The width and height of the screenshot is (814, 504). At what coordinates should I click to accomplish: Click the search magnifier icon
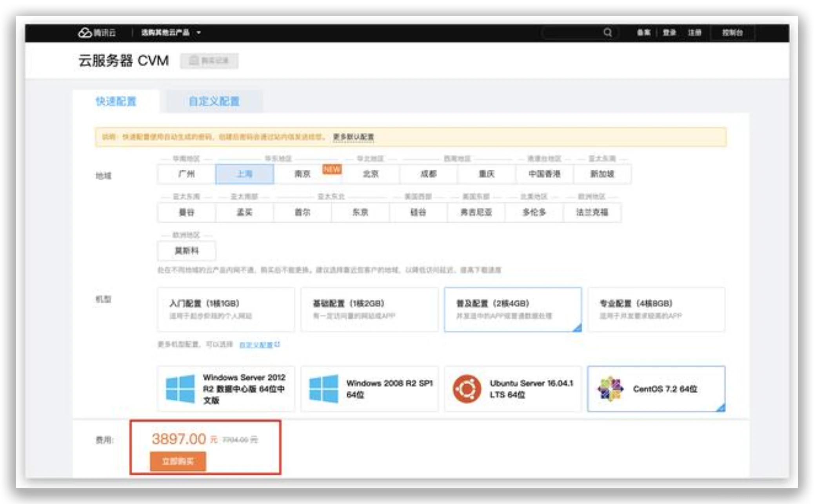[x=607, y=32]
